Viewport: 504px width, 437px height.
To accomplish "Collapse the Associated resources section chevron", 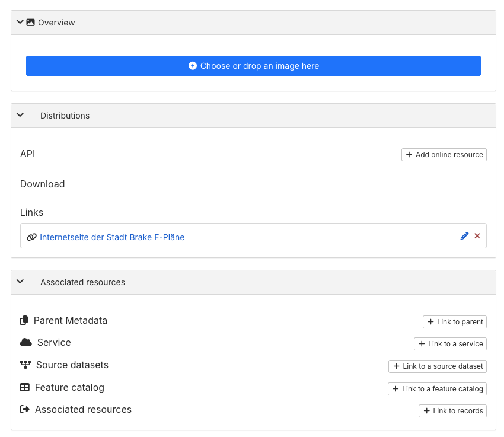I will coord(20,282).
